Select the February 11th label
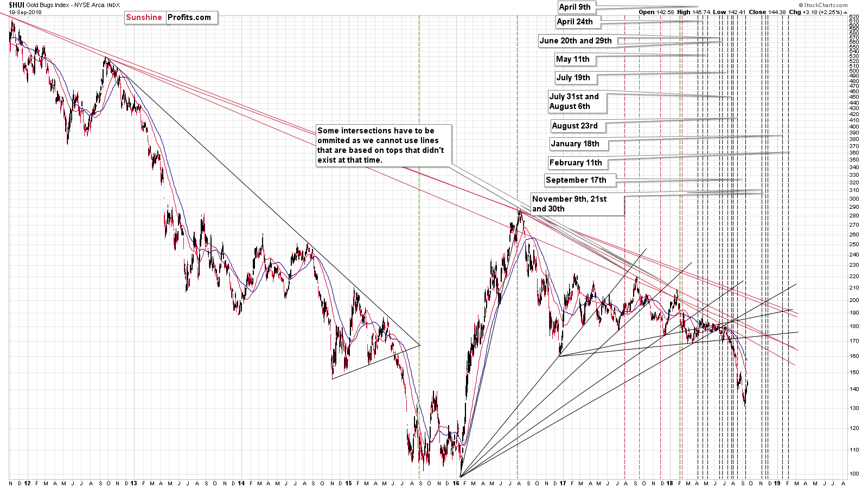 point(578,163)
